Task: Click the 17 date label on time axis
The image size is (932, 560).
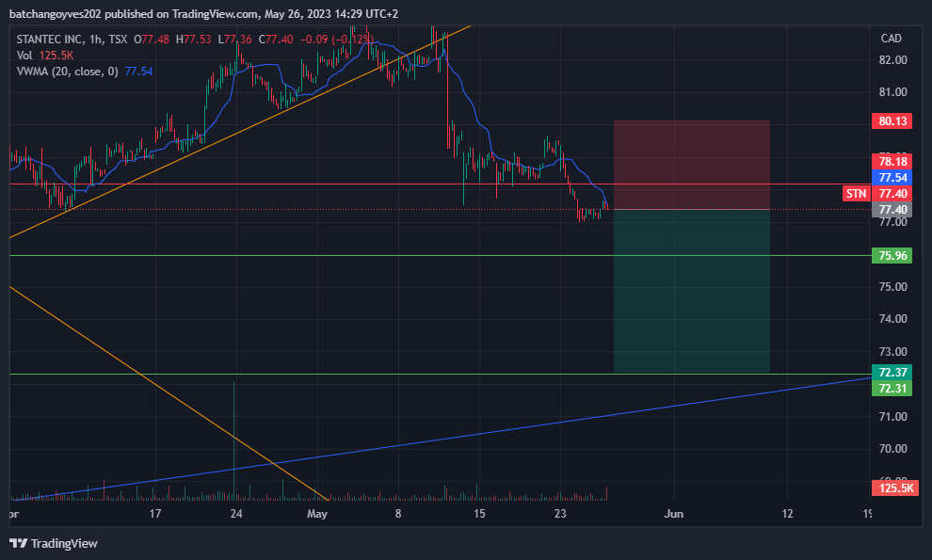Action: point(155,514)
